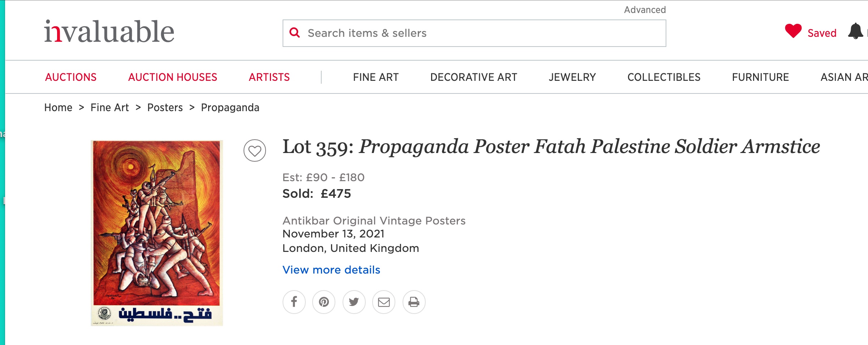
Task: Share the lot on Twitter
Action: tap(354, 302)
